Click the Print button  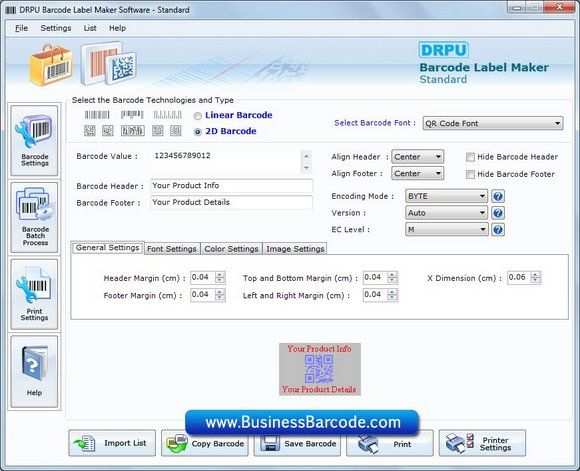390,443
